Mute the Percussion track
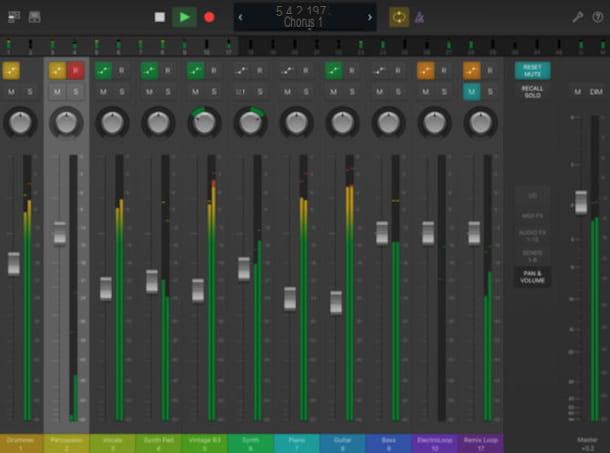The height and width of the screenshot is (453, 610). (x=57, y=92)
